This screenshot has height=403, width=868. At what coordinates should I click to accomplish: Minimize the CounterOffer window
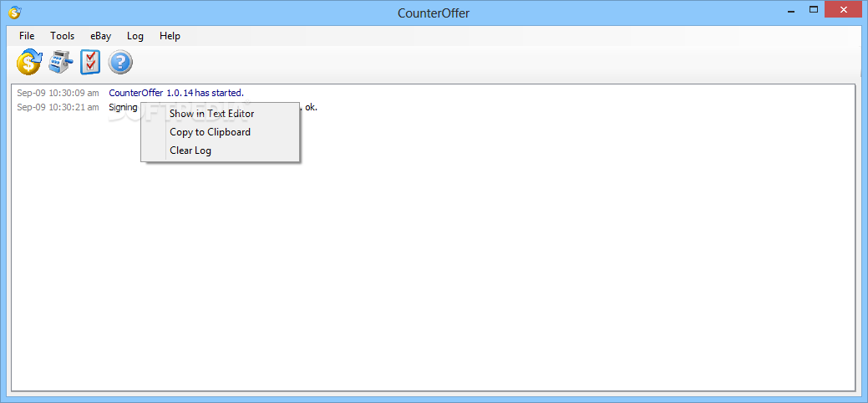click(789, 10)
